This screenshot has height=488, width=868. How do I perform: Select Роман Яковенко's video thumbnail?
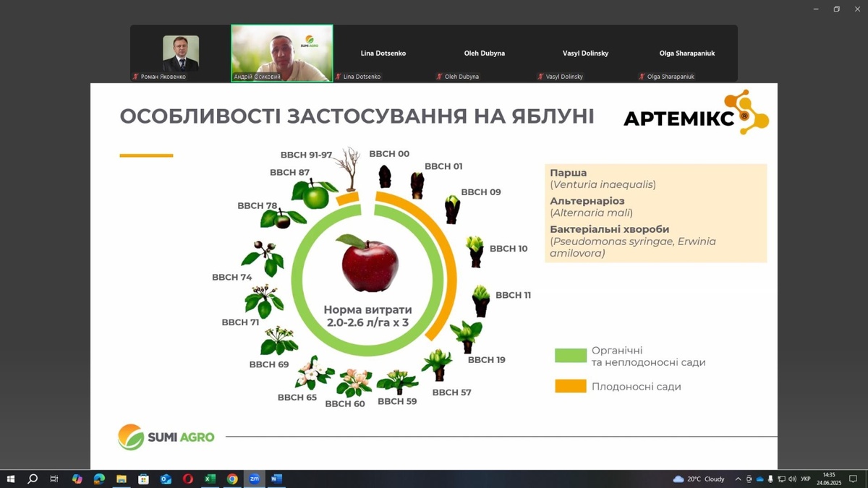pyautogui.click(x=181, y=53)
